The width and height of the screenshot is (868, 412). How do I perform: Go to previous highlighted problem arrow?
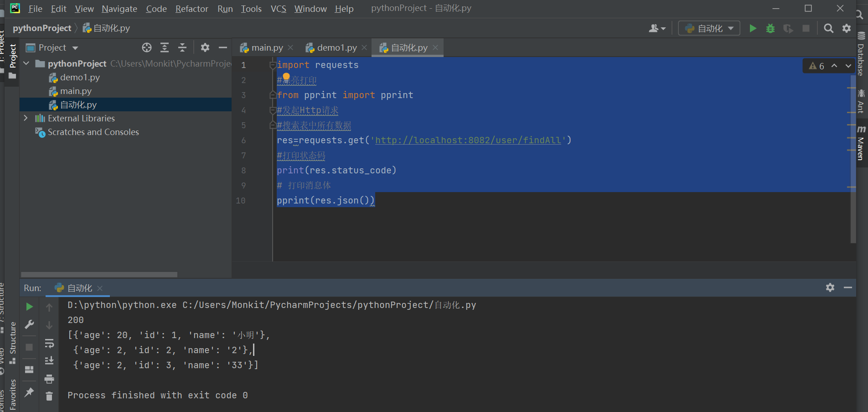coord(834,66)
